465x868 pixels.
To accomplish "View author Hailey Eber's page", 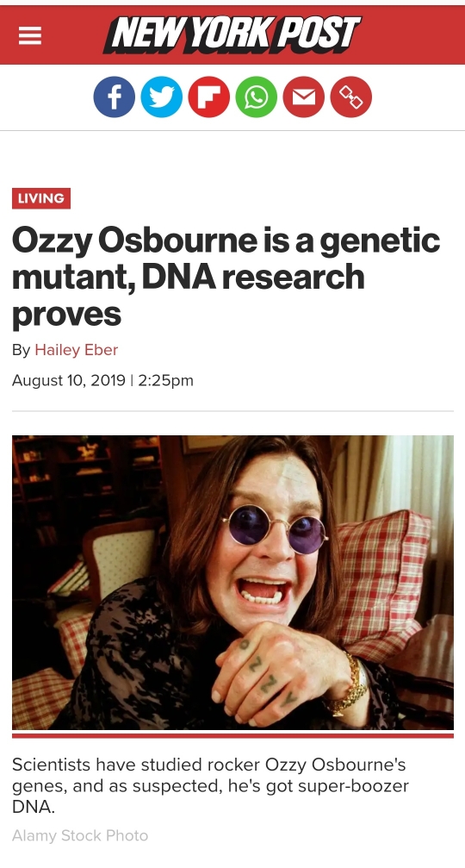I will tap(77, 350).
